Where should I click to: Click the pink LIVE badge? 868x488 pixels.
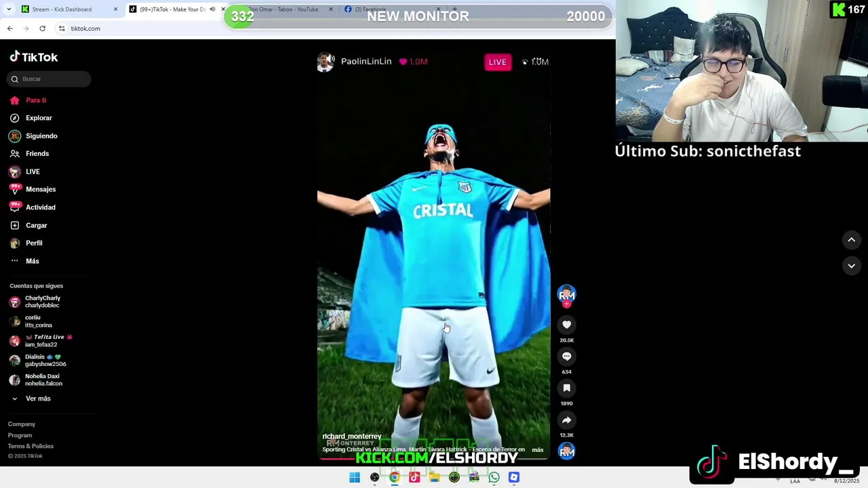(x=497, y=62)
